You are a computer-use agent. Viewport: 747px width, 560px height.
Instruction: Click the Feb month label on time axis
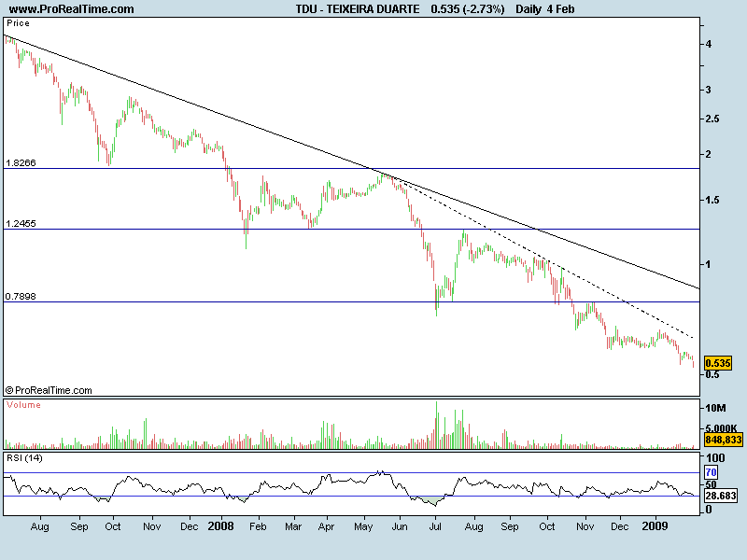point(258,526)
